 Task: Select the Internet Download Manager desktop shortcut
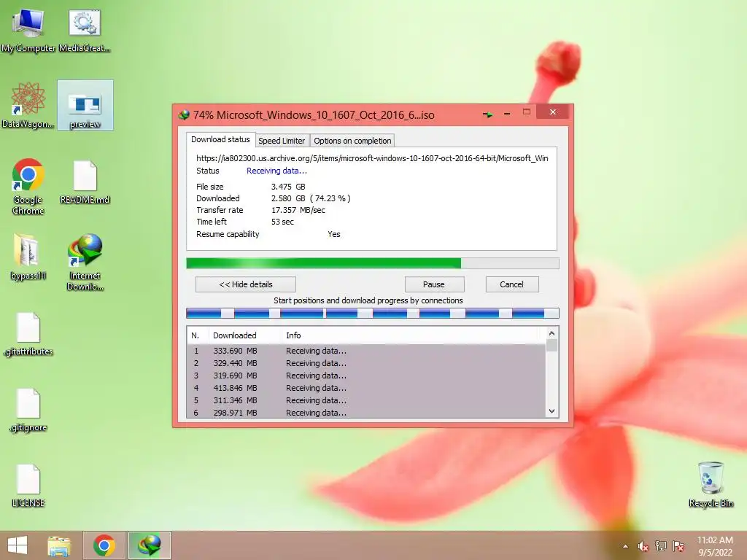(85, 262)
